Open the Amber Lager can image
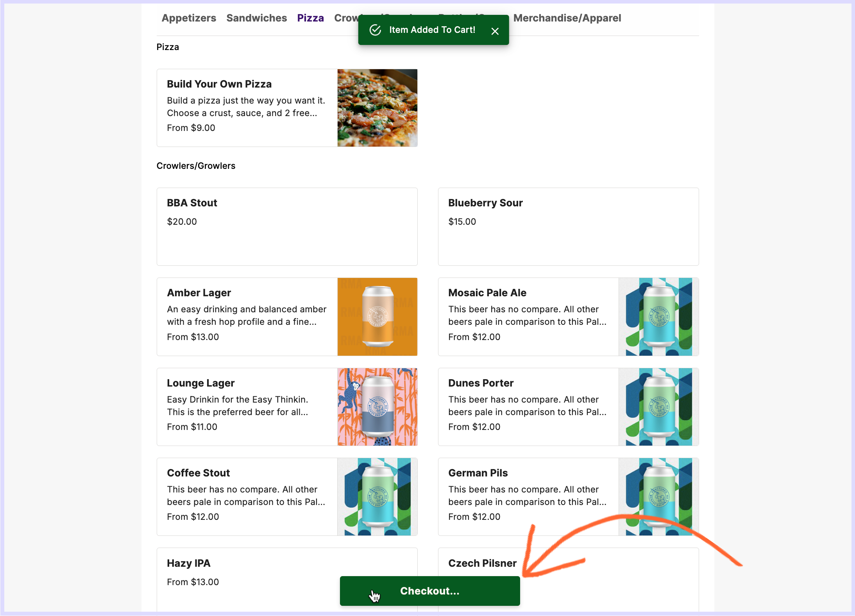The height and width of the screenshot is (616, 855). [377, 317]
